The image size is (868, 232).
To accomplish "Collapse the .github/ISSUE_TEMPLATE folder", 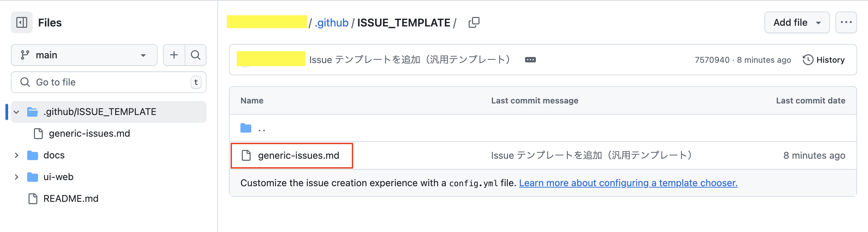I will (x=17, y=112).
